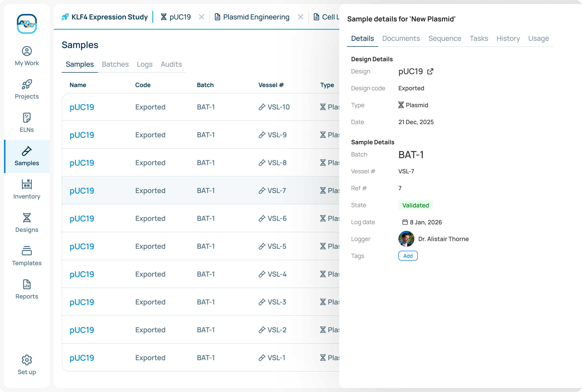Click the Vessel # column header

pyautogui.click(x=271, y=85)
